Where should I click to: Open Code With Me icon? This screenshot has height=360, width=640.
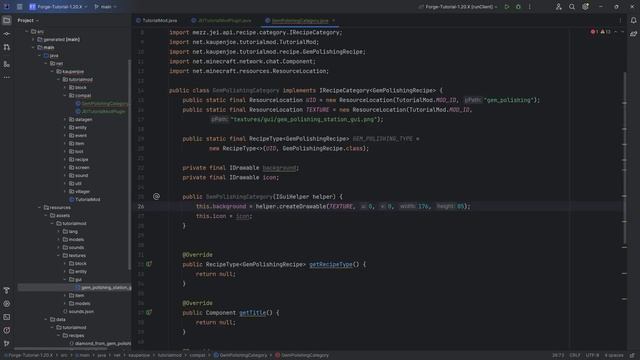(x=558, y=7)
